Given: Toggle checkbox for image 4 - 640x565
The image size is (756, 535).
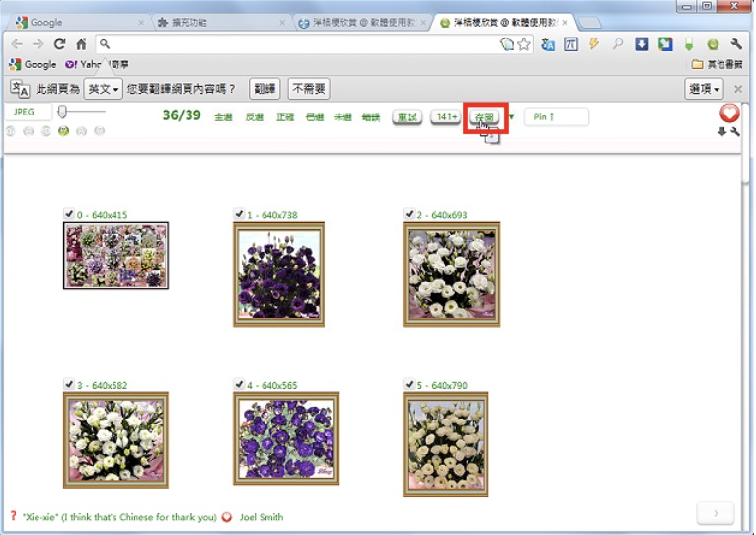Looking at the screenshot, I should [239, 384].
